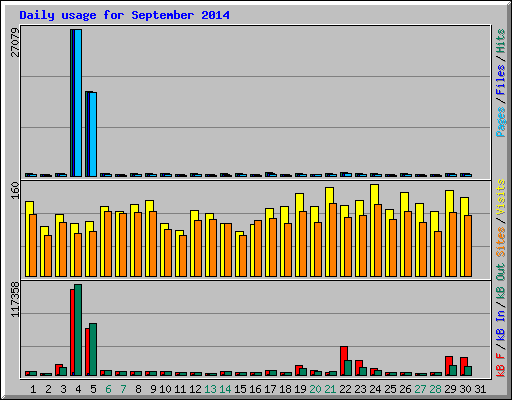Image resolution: width=512 pixels, height=400 pixels.
Task: Click the "27079" axis maximum value
Action: tap(15, 43)
